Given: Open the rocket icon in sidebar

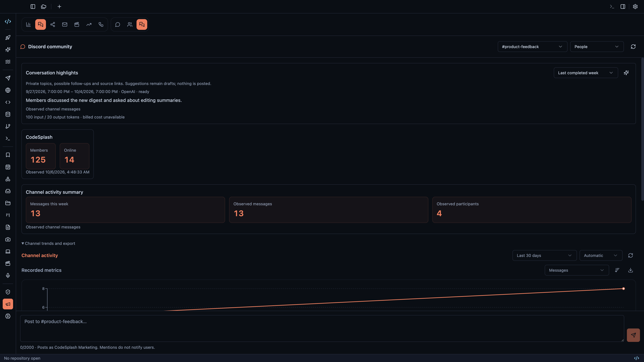Looking at the screenshot, I should pos(8,38).
